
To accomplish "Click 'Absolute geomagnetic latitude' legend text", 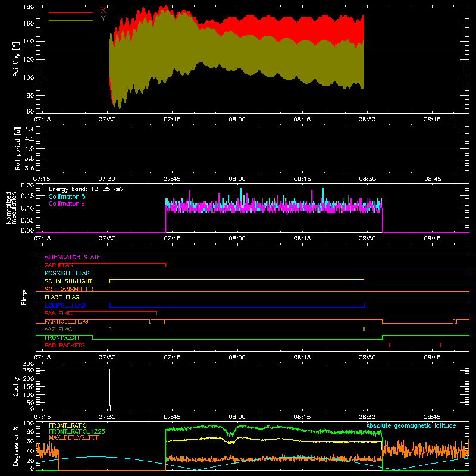I will tap(411, 425).
